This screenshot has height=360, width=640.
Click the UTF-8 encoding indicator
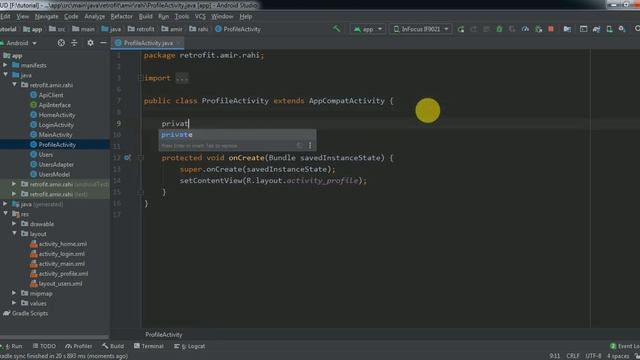(593, 356)
